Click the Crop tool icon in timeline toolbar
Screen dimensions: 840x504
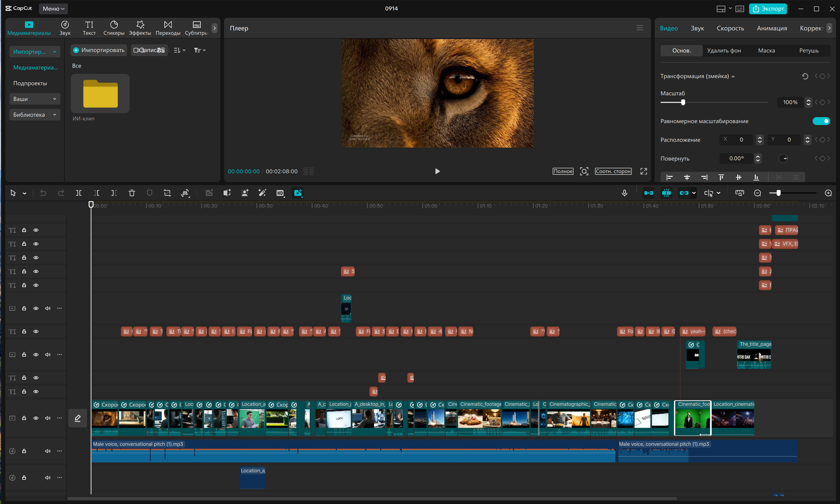167,193
